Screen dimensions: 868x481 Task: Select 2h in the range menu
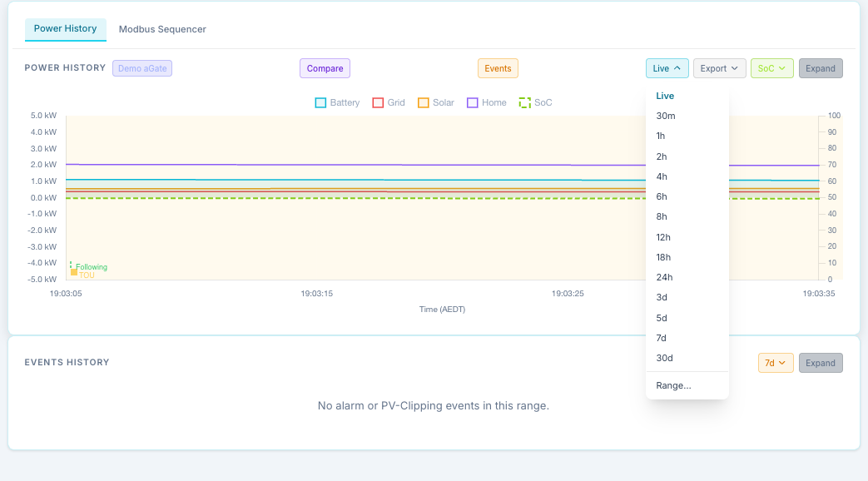tap(687, 156)
